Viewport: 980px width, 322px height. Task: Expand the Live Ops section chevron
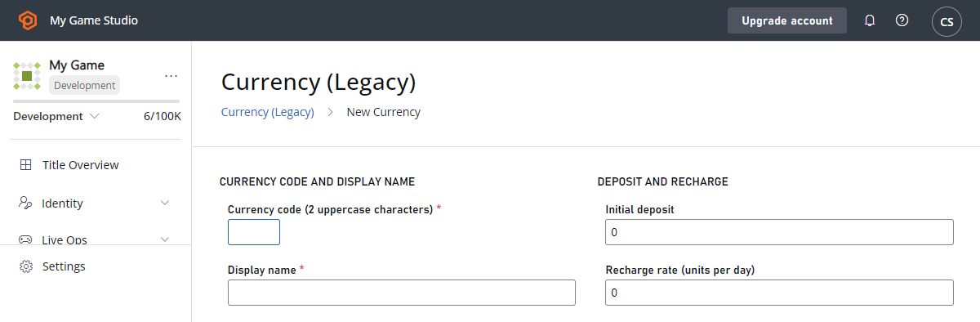(165, 239)
